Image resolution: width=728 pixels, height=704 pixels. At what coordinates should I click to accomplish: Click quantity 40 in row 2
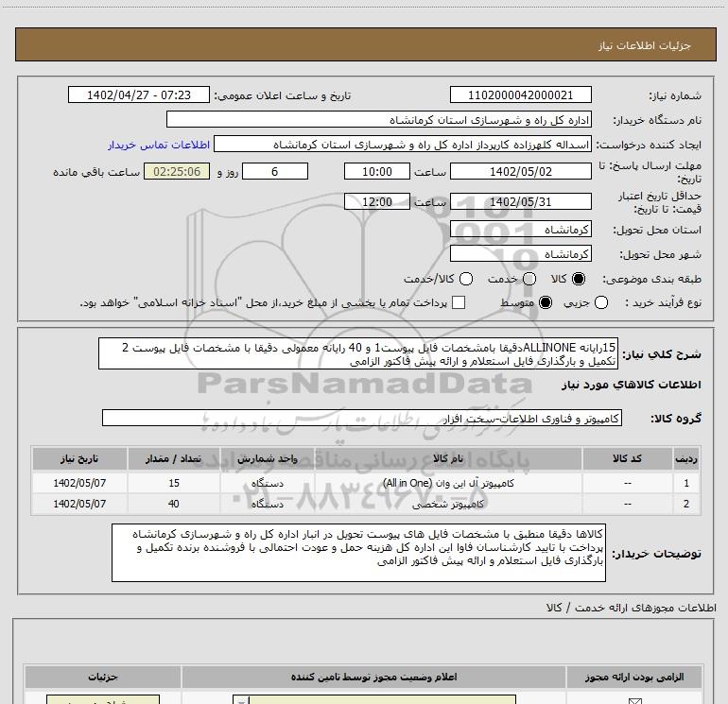tap(174, 504)
